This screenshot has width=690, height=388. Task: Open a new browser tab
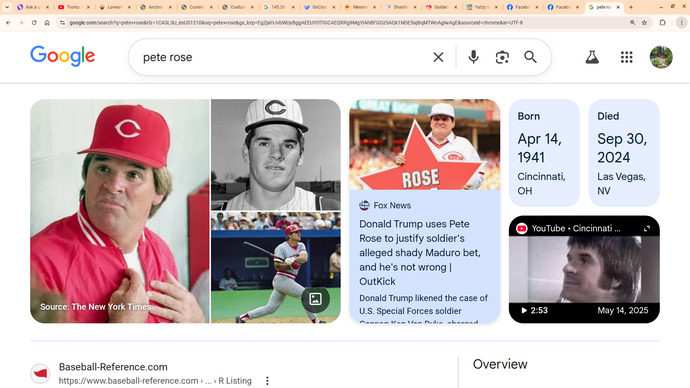[x=631, y=7]
